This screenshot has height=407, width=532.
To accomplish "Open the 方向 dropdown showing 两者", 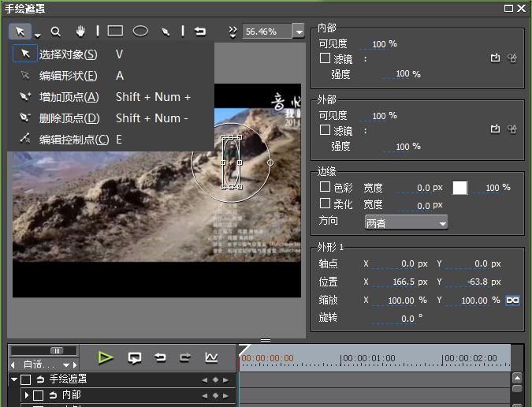I will [x=406, y=222].
